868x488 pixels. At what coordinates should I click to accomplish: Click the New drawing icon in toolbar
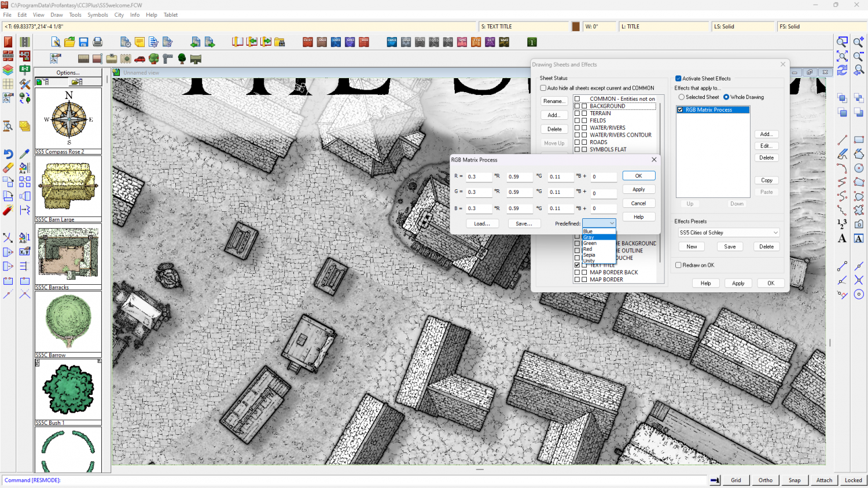click(x=56, y=42)
